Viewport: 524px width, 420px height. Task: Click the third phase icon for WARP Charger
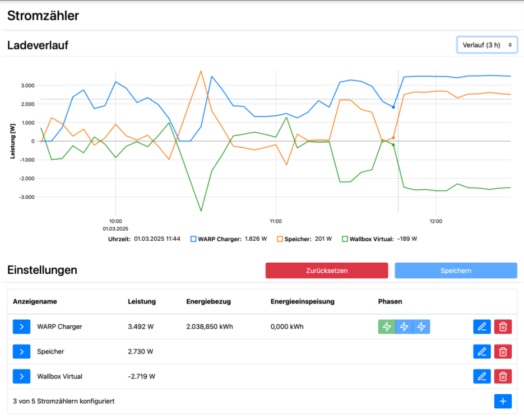coord(421,326)
